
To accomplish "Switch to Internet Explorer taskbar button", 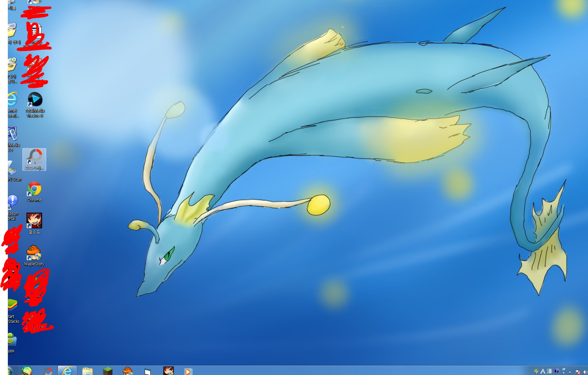I will pos(67,371).
